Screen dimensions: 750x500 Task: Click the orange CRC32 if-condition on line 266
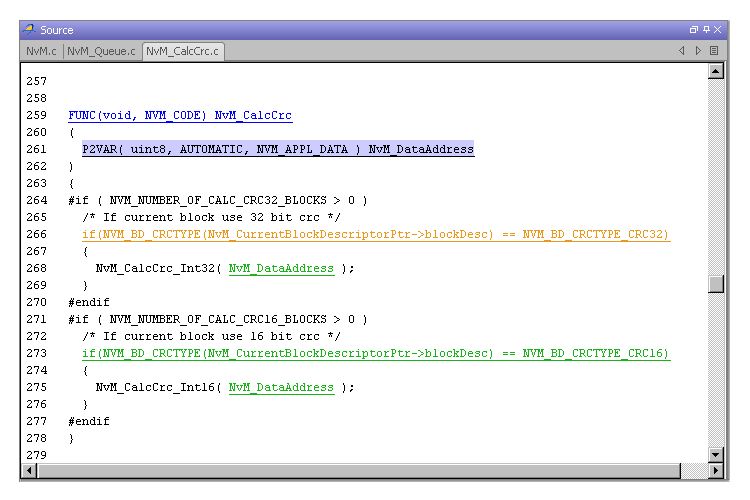tap(376, 234)
